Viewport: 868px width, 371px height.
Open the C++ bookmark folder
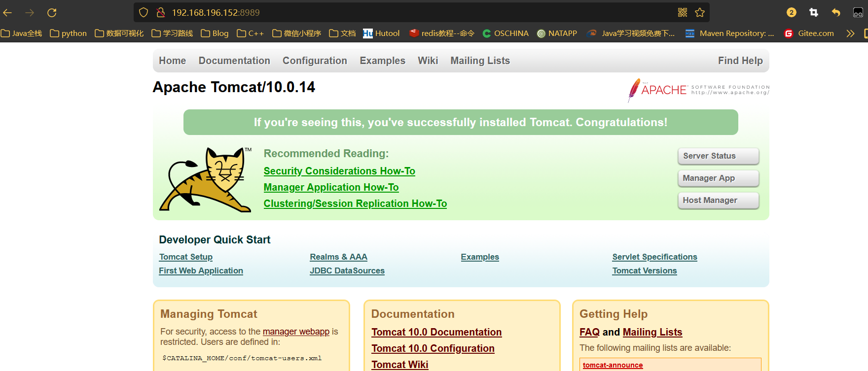[x=251, y=34]
